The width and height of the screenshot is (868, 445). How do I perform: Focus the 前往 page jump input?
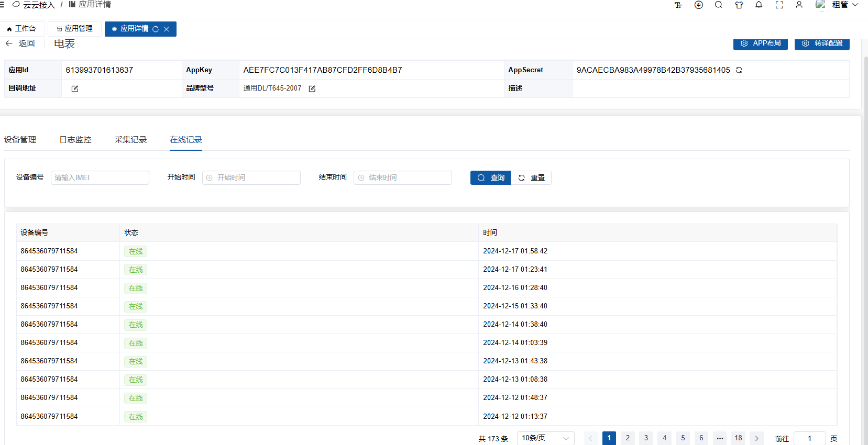coord(810,438)
